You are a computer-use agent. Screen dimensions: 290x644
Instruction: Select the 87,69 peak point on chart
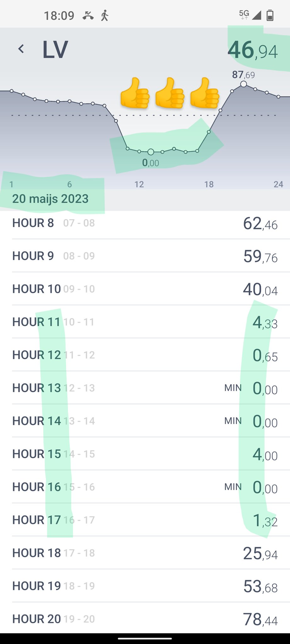coord(243,84)
